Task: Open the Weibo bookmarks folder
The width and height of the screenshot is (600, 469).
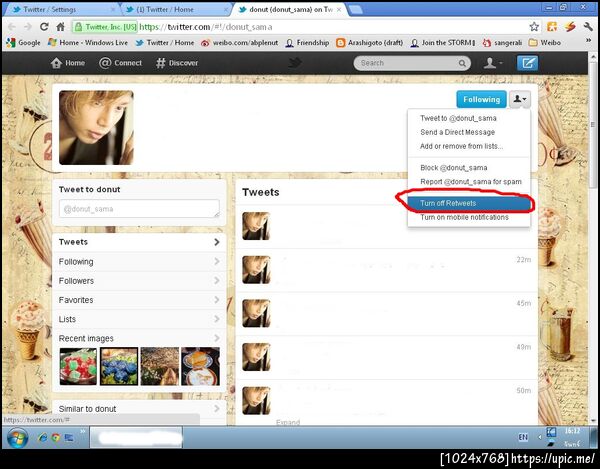Action: tap(545, 42)
